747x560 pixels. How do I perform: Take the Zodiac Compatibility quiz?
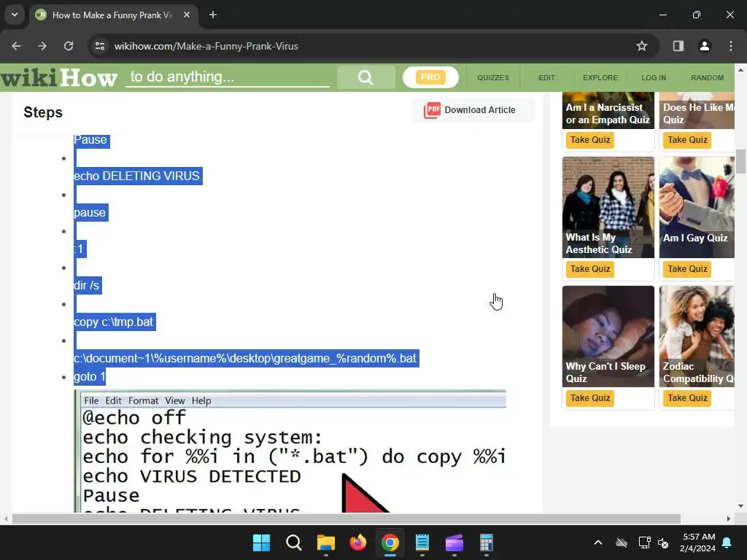[687, 398]
